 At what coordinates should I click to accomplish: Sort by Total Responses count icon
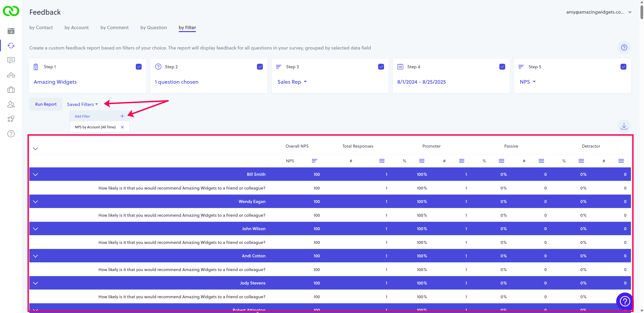[382, 161]
